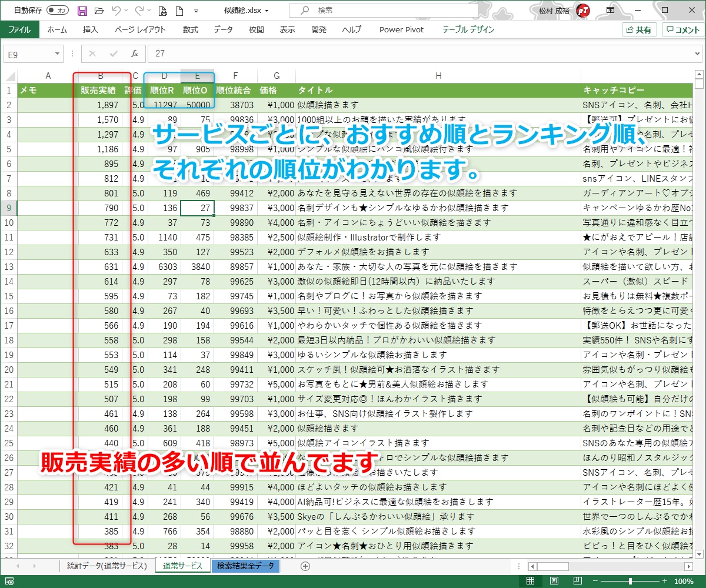
Task: Open the ページ レイアウト tab
Action: coord(140,29)
